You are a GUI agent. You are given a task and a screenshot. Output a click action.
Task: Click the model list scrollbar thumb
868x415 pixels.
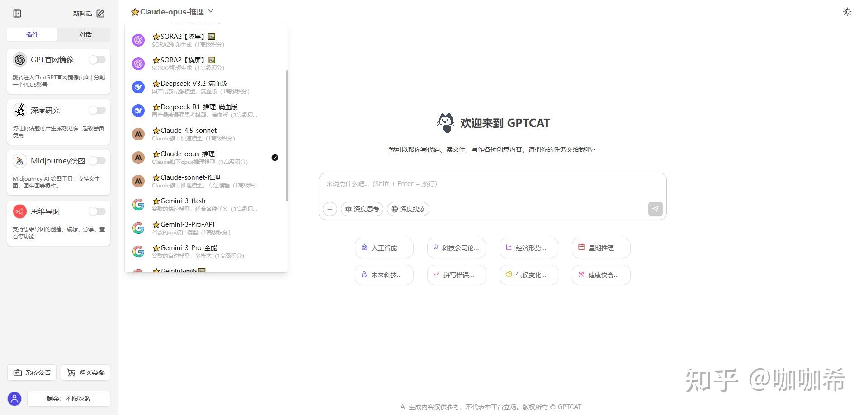click(x=287, y=135)
